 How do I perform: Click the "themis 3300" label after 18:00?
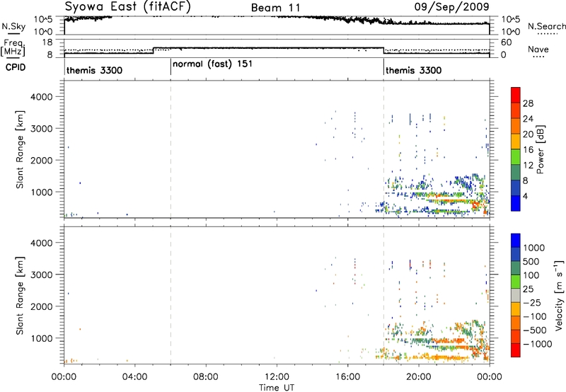coord(413,70)
